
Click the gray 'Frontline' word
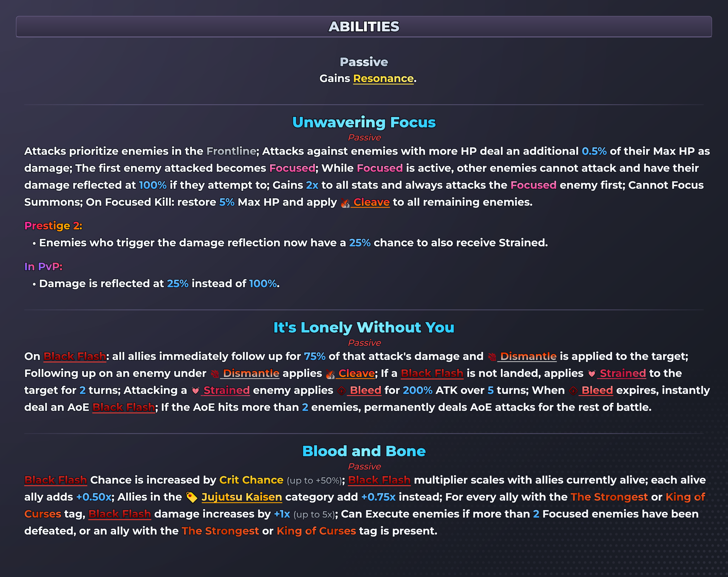pos(231,151)
